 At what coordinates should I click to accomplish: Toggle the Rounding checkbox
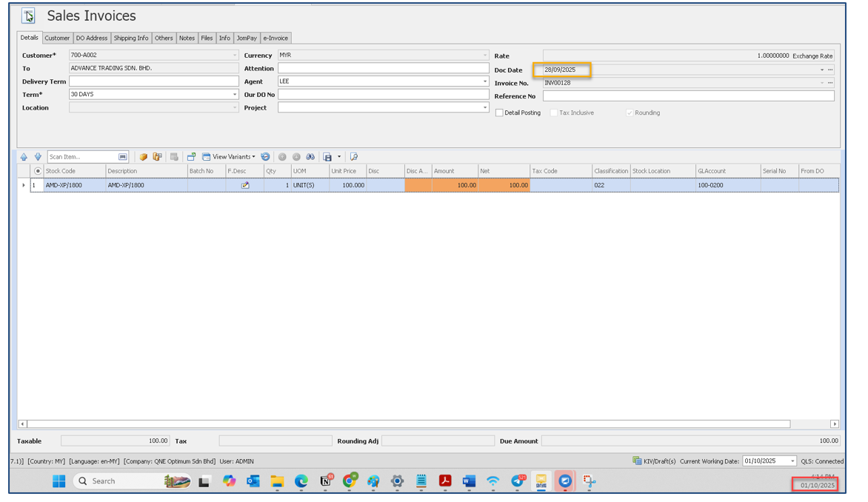click(x=630, y=113)
